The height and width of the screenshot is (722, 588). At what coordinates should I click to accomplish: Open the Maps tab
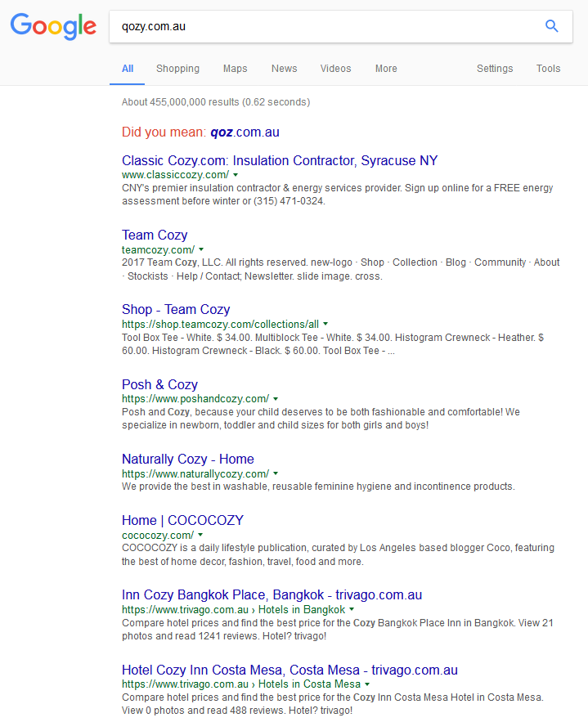[236, 69]
